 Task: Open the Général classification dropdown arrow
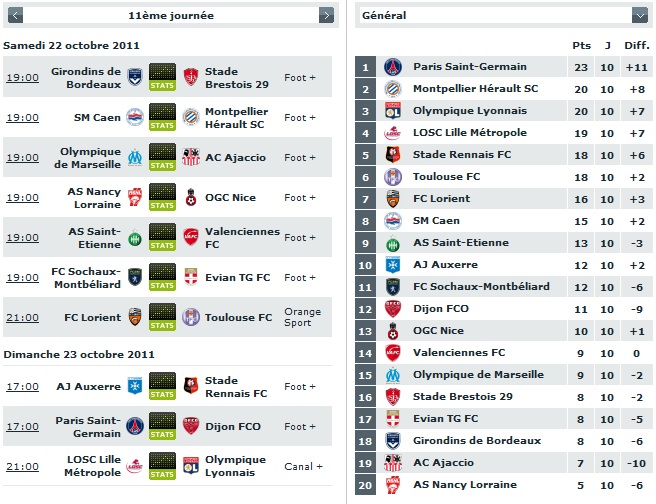click(x=640, y=15)
